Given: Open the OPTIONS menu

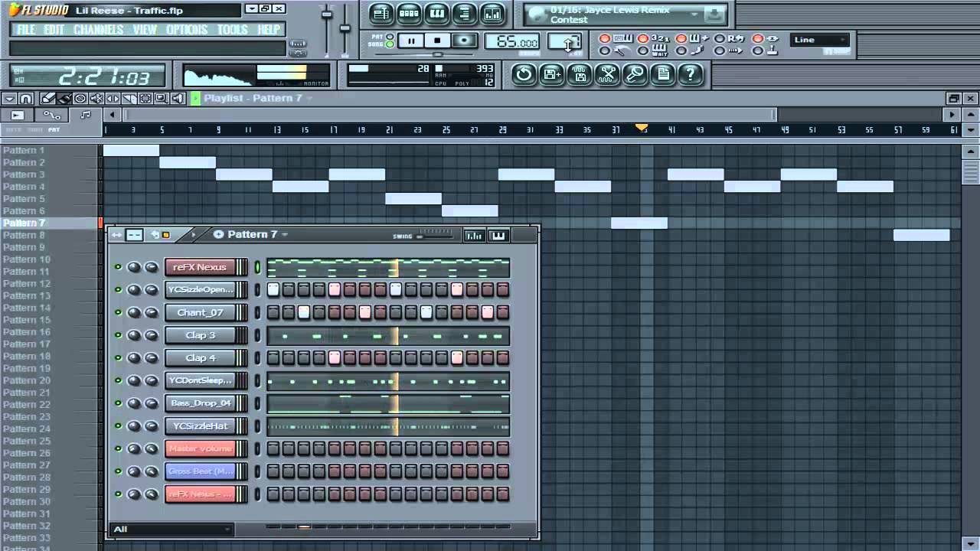Looking at the screenshot, I should pos(187,29).
